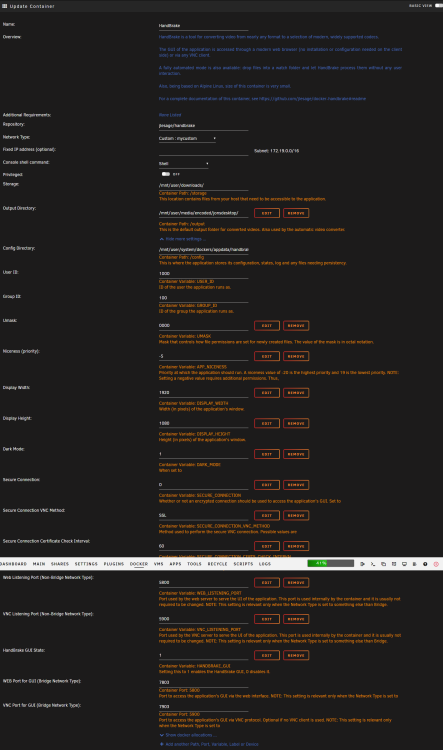
Task: Open the system info monitor icon
Action: [404, 564]
